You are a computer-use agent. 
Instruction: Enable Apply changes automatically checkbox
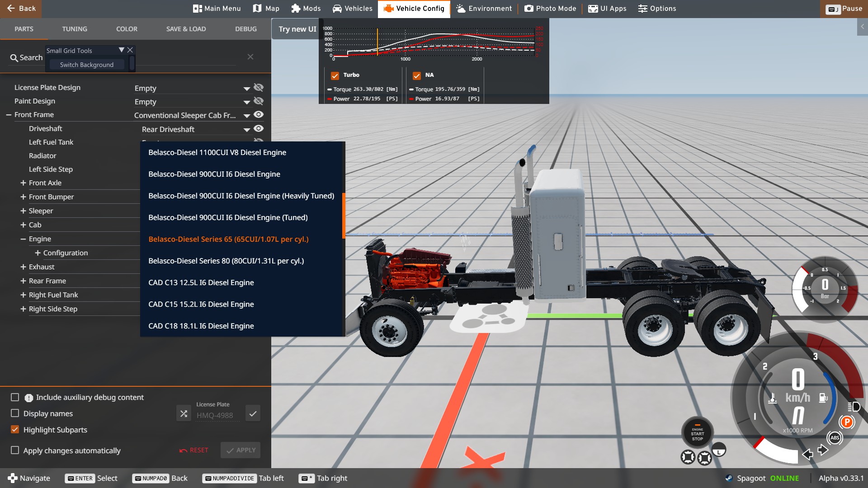pos(15,450)
